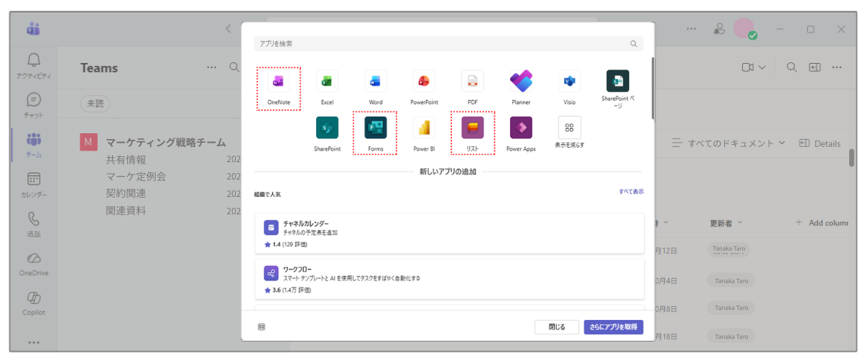The width and height of the screenshot is (868, 362).
Task: Open カレンダー in the sidebar
Action: 33,185
